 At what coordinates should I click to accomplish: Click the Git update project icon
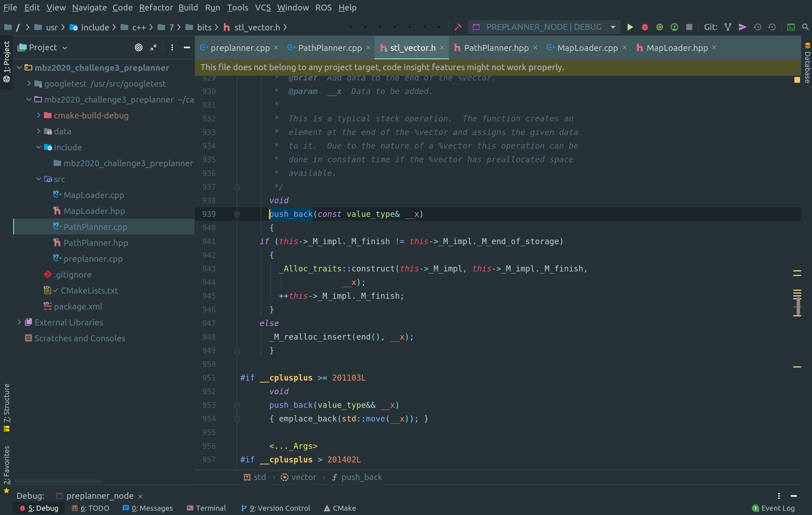pos(728,27)
